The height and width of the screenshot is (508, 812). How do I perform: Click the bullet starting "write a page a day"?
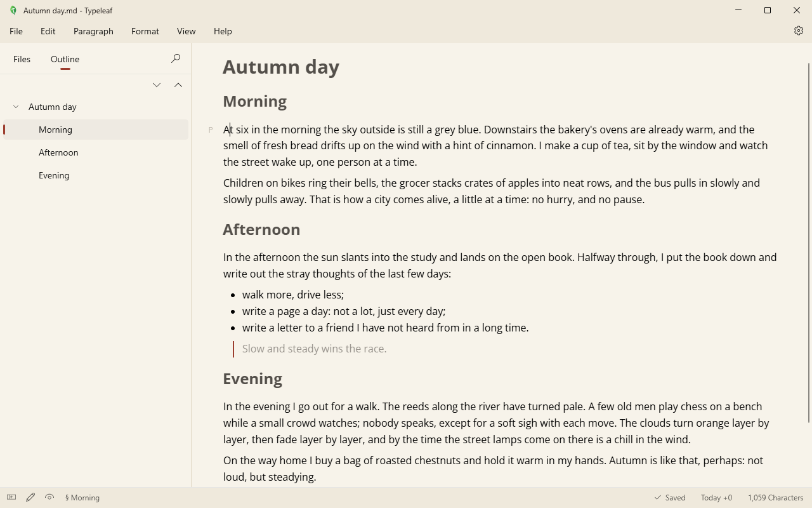click(x=344, y=311)
